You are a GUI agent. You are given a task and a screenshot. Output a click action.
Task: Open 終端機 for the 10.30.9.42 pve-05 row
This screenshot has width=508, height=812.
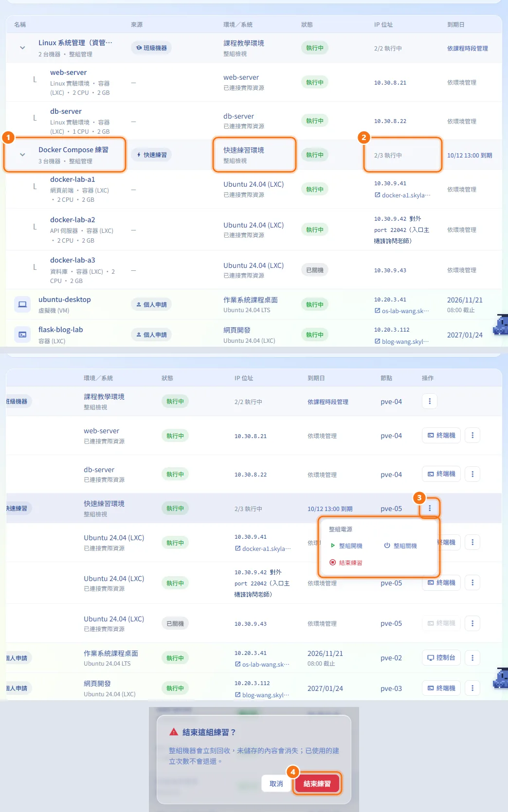pyautogui.click(x=441, y=583)
